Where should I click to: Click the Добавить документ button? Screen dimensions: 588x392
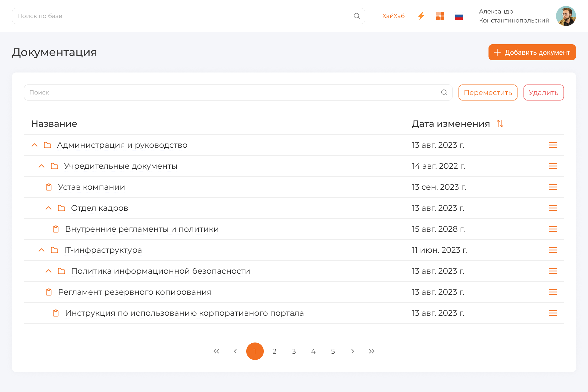pos(532,52)
